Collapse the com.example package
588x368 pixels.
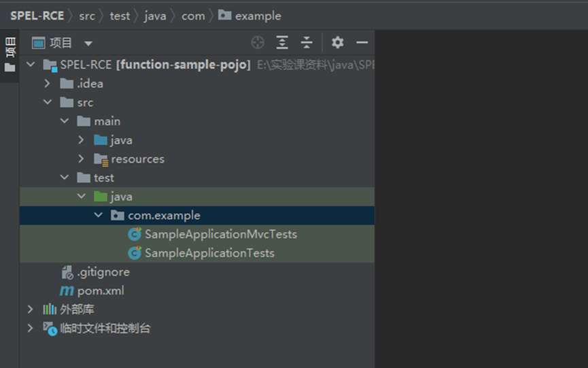pyautogui.click(x=99, y=216)
